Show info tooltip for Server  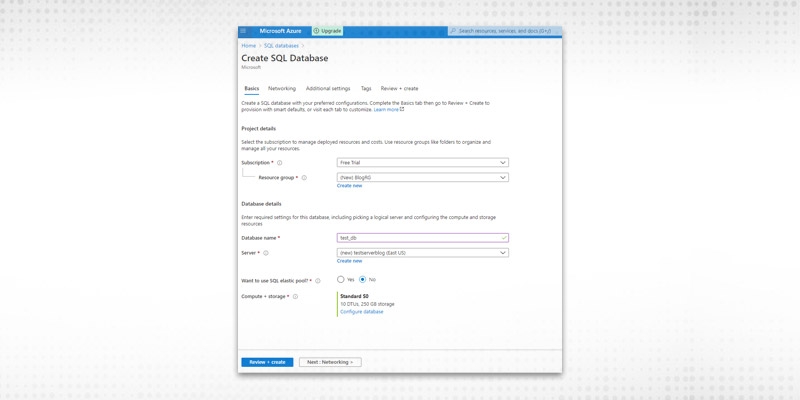266,253
